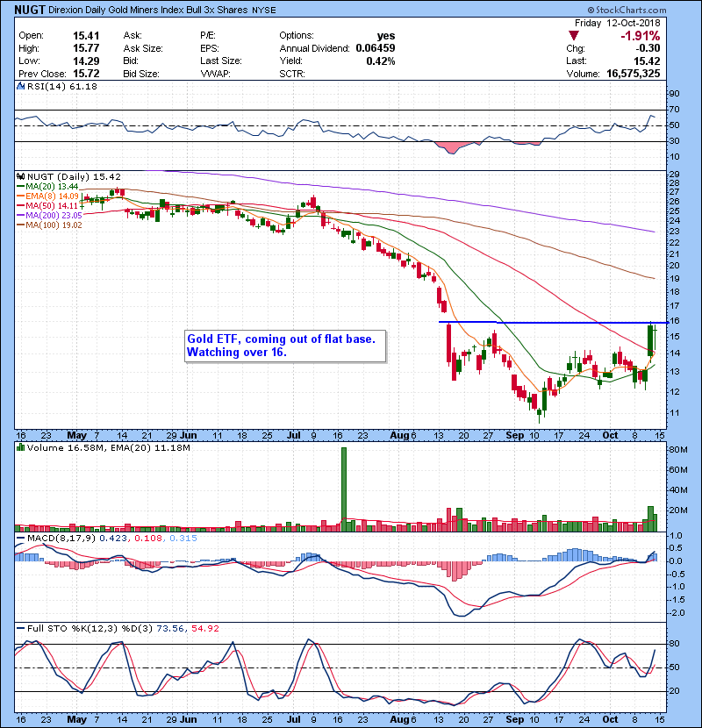
Task: Click the red down-triangle change indicator
Action: click(574, 36)
